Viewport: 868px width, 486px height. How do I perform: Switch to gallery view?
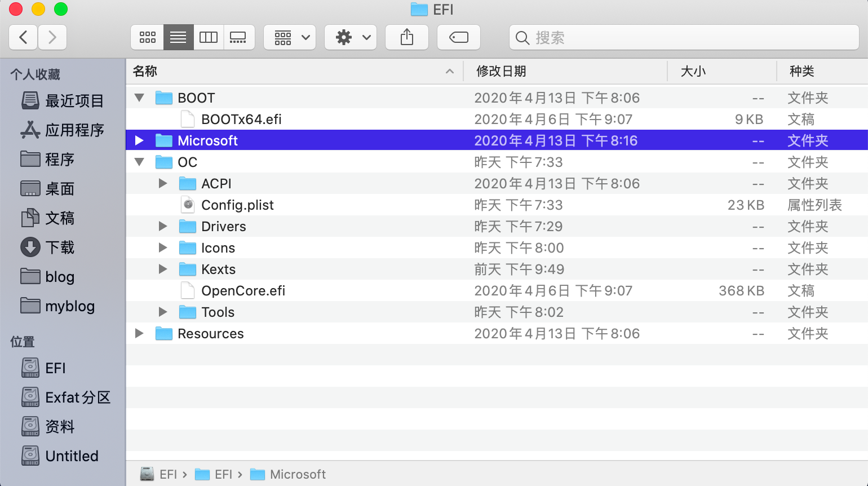tap(238, 37)
